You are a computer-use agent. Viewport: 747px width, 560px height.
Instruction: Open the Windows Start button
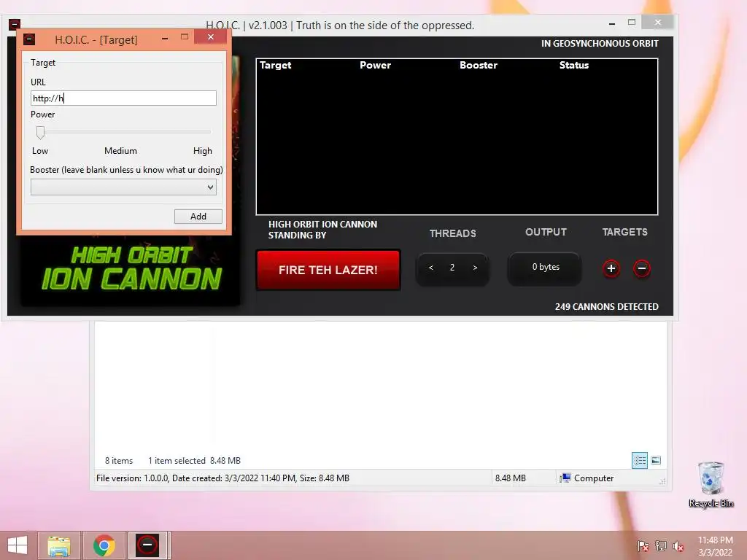pos(18,545)
